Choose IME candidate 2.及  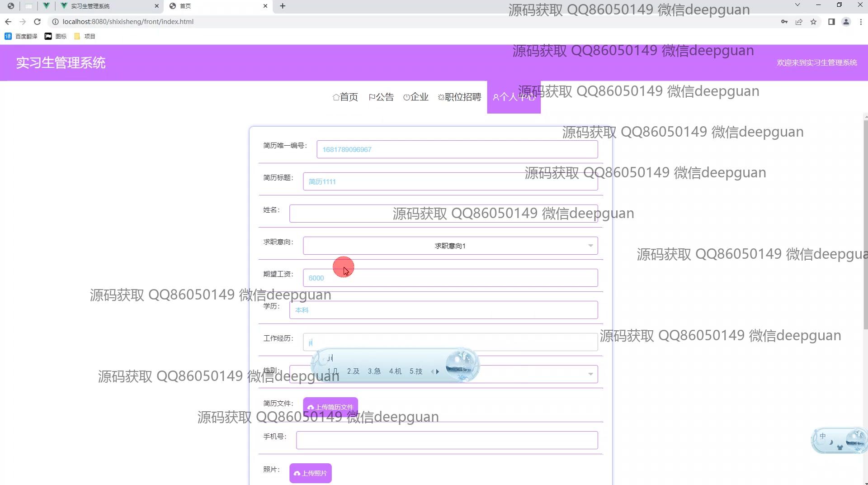(353, 371)
